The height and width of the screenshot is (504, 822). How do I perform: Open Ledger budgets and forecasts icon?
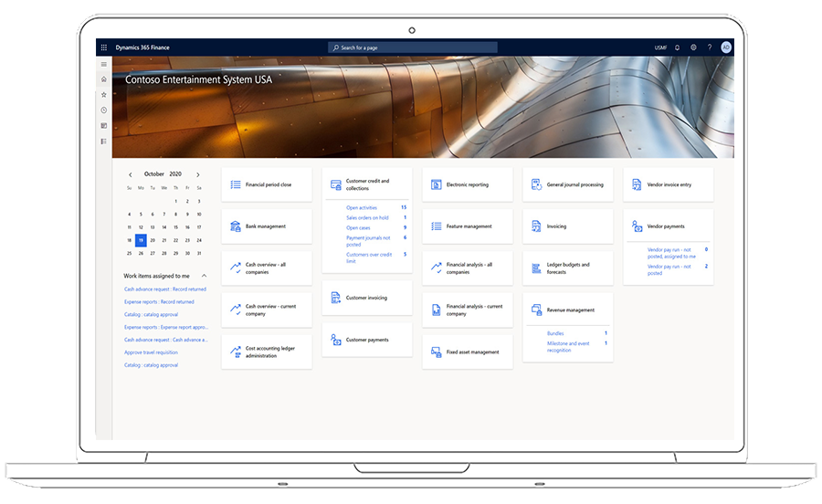(x=536, y=268)
